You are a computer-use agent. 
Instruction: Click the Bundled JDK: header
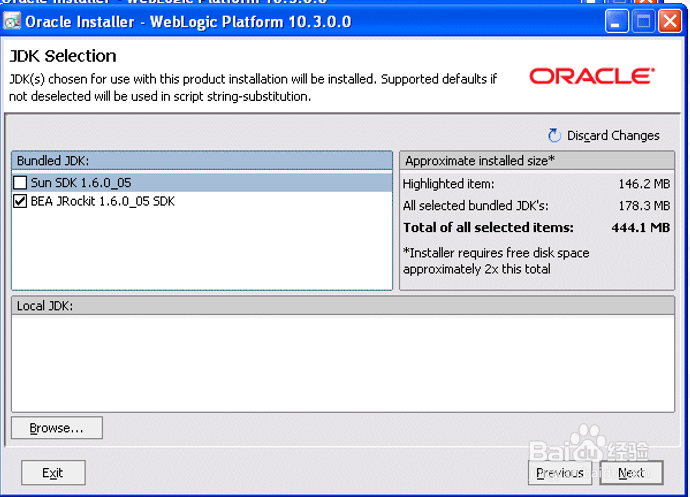coord(202,161)
